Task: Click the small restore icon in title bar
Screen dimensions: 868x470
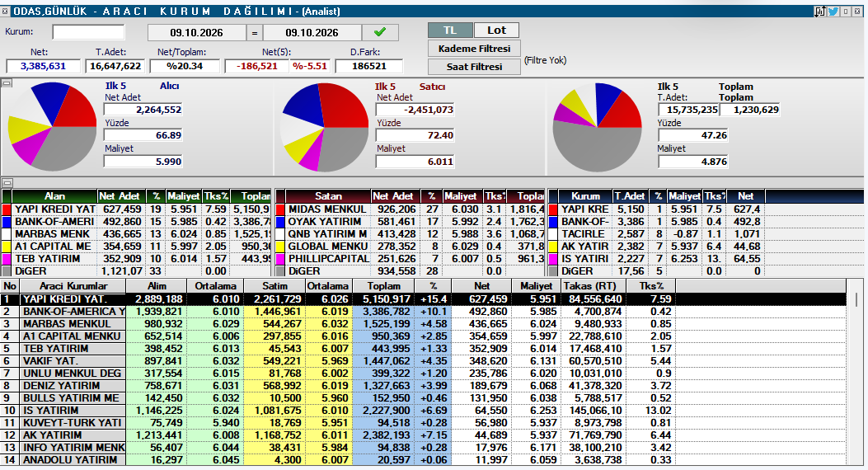Action: [x=845, y=11]
